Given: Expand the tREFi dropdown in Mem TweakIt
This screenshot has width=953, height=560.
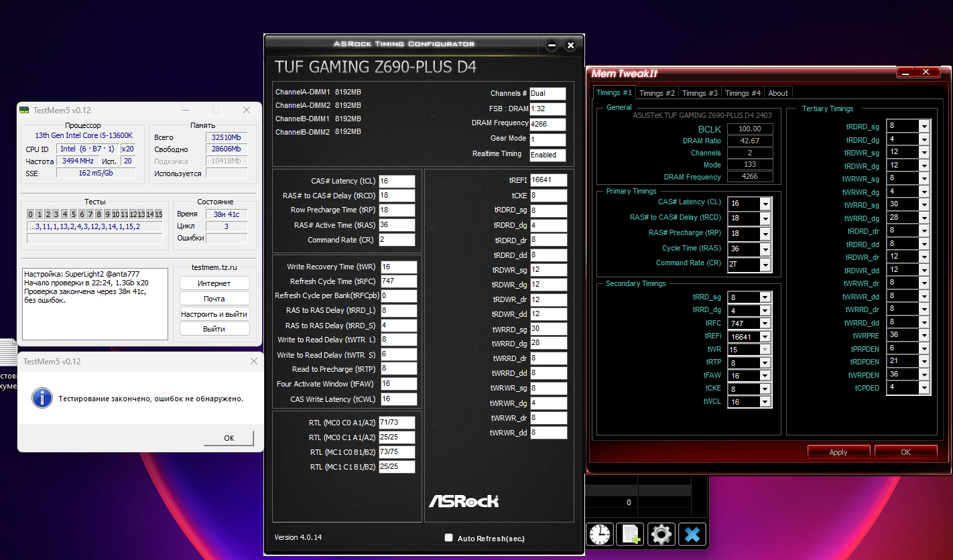Looking at the screenshot, I should 765,337.
